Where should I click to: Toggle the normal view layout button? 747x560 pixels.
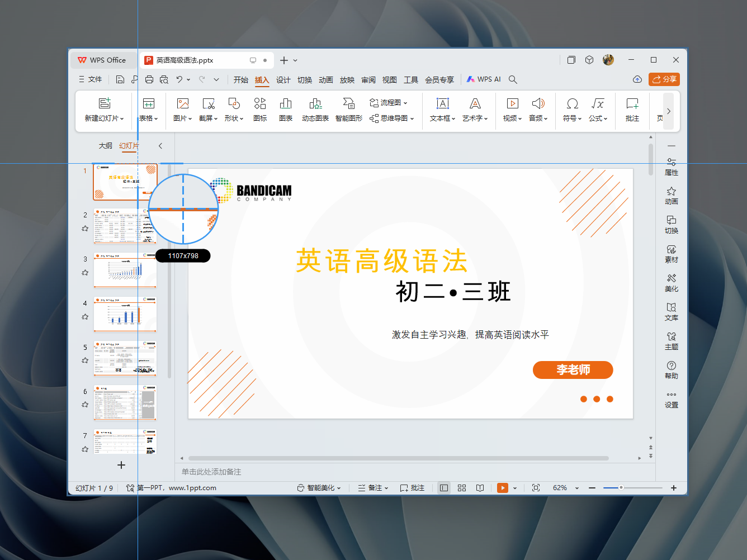point(443,487)
